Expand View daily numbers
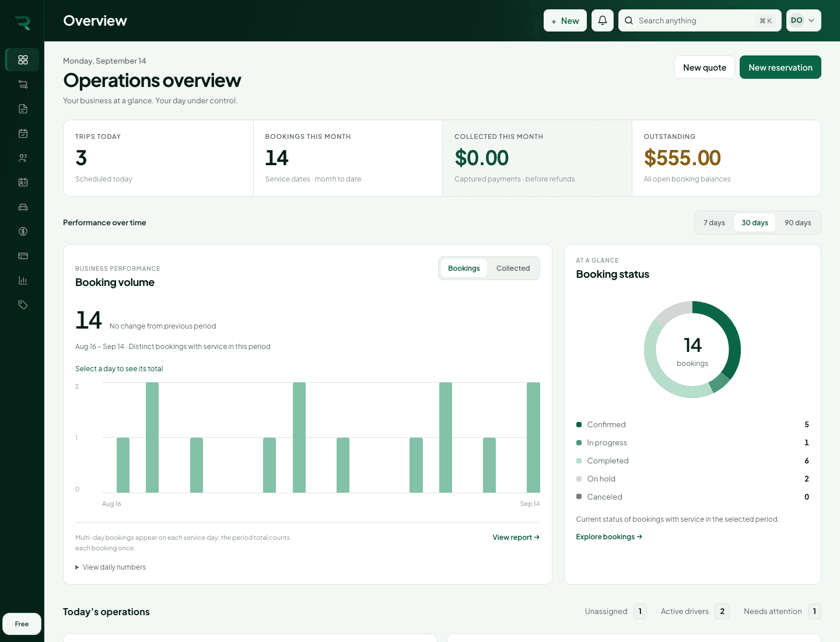The image size is (840, 642). (111, 567)
